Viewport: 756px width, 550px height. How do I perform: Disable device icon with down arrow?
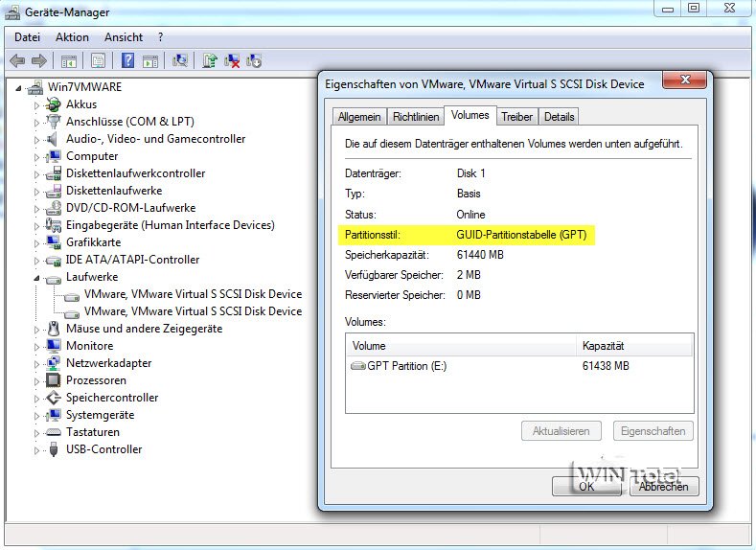pos(254,60)
